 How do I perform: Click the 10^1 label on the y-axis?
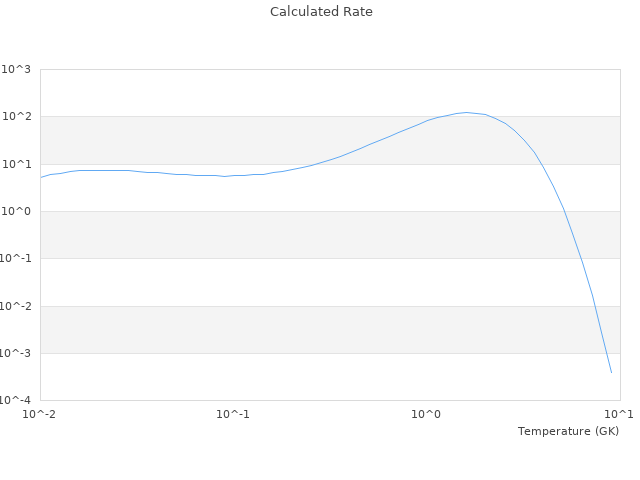(x=16, y=164)
